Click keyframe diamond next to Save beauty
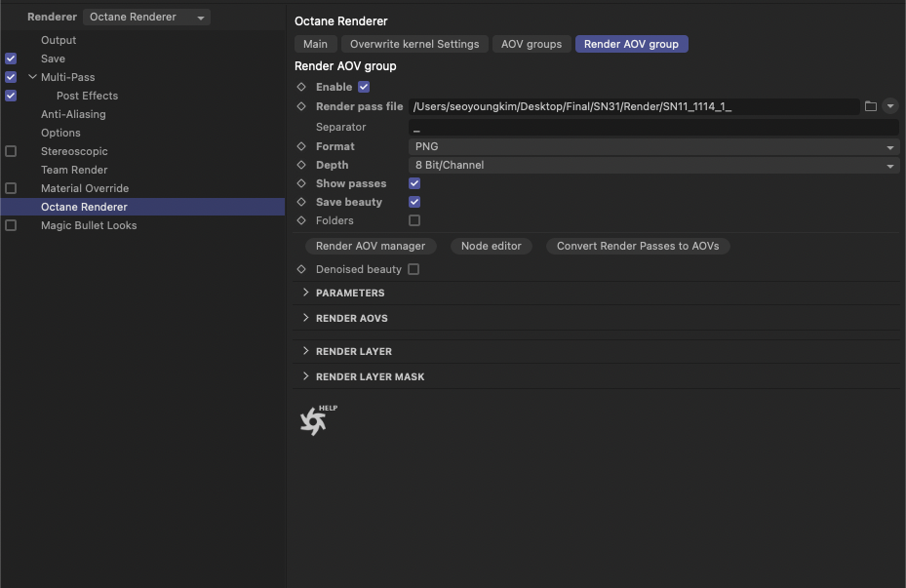This screenshot has height=588, width=906. 301,202
